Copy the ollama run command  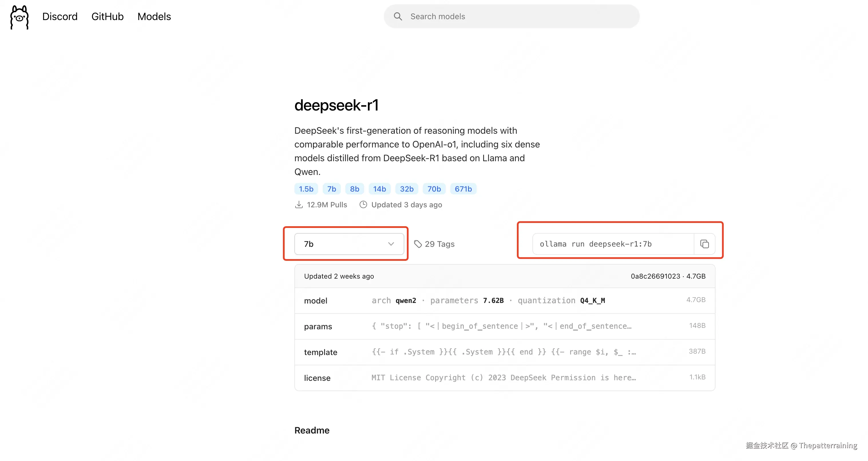[x=704, y=244]
